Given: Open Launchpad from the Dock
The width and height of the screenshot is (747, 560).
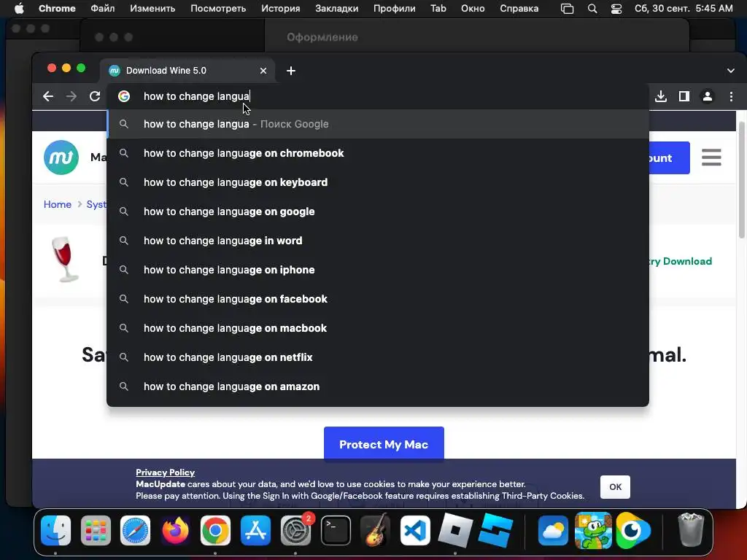Looking at the screenshot, I should point(96,530).
